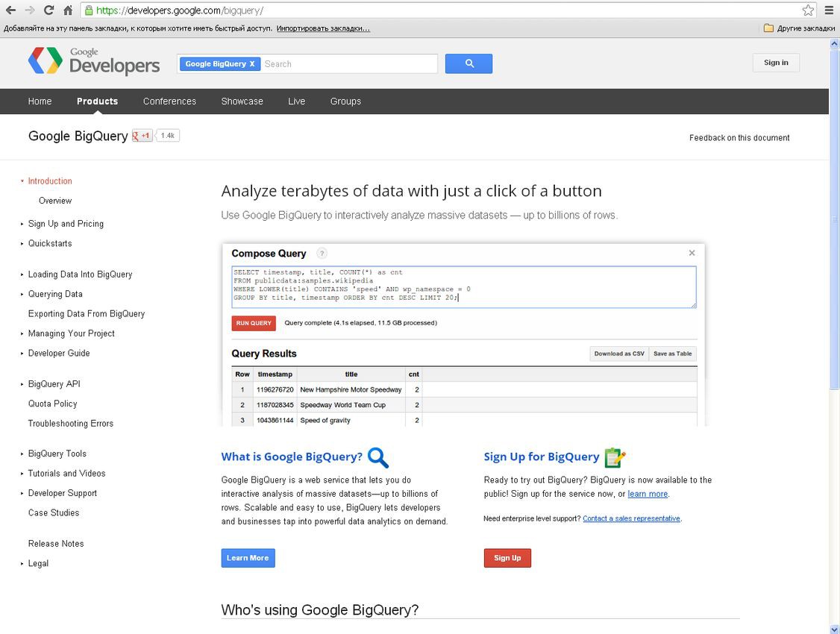
Task: Switch to the Conferences tab
Action: 169,101
